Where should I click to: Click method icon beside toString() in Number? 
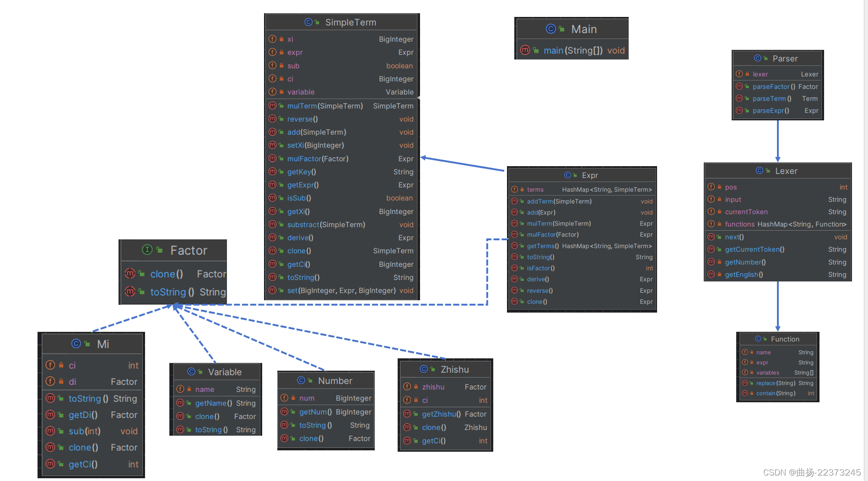[284, 425]
